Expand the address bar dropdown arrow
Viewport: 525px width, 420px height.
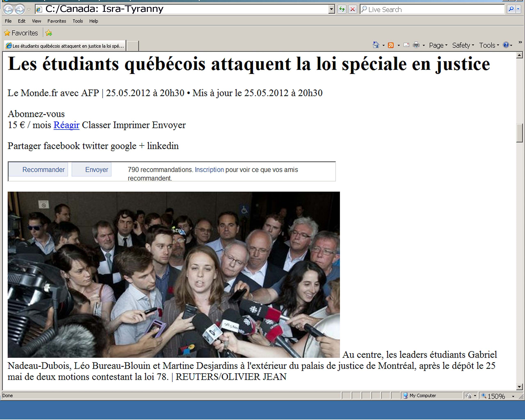pyautogui.click(x=331, y=9)
